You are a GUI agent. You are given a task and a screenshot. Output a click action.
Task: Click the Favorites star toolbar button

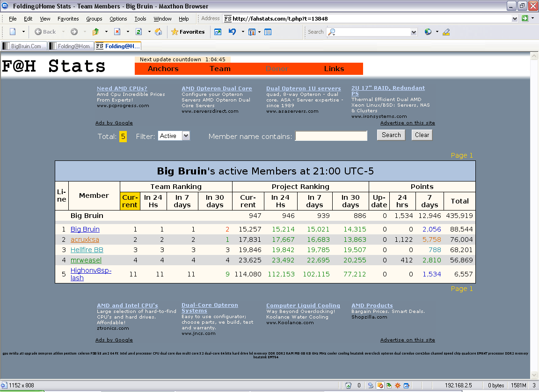point(188,32)
